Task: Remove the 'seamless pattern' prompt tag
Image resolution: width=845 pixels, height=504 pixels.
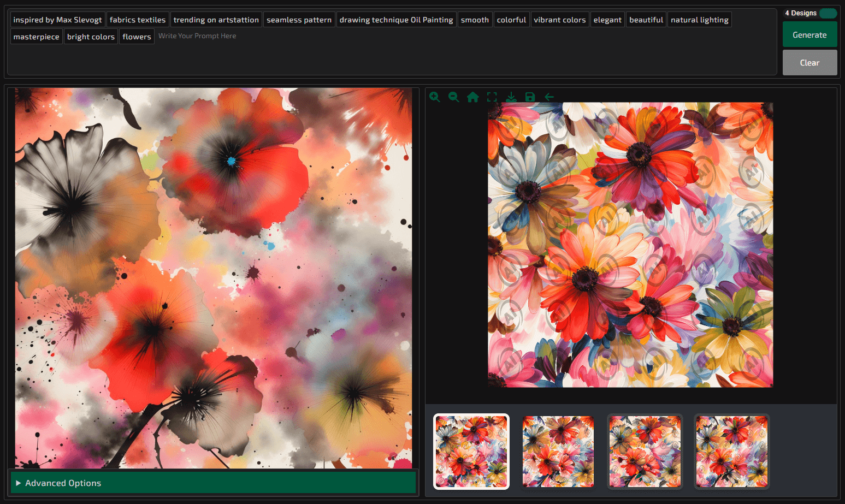Action: tap(299, 19)
